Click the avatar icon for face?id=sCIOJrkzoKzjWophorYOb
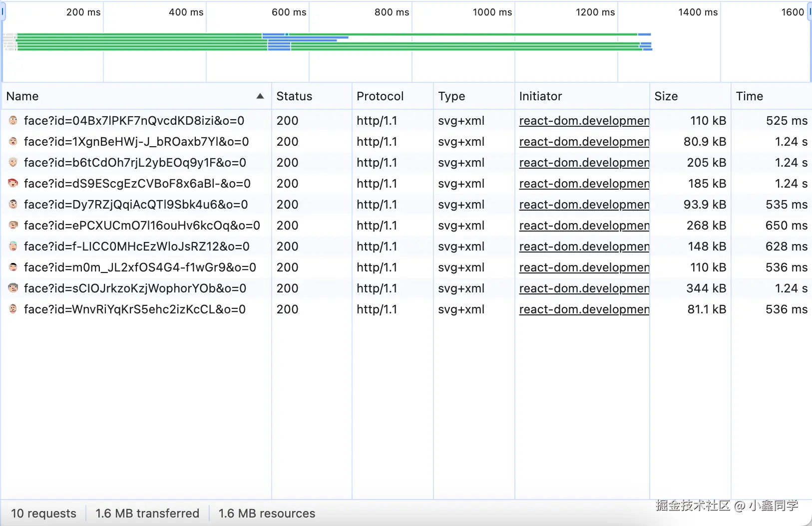Image resolution: width=812 pixels, height=526 pixels. point(13,288)
